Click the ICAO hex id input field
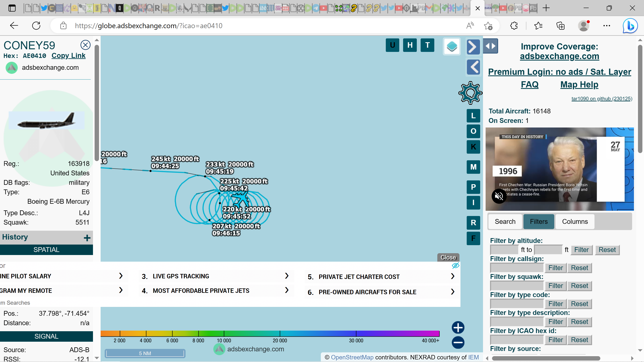 tap(517, 340)
